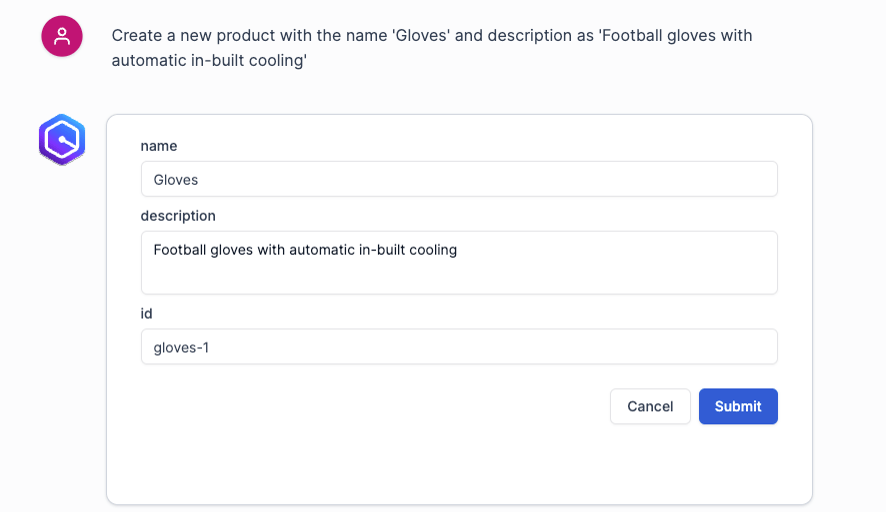Click the "name" label above first field
886x512 pixels.
[159, 146]
